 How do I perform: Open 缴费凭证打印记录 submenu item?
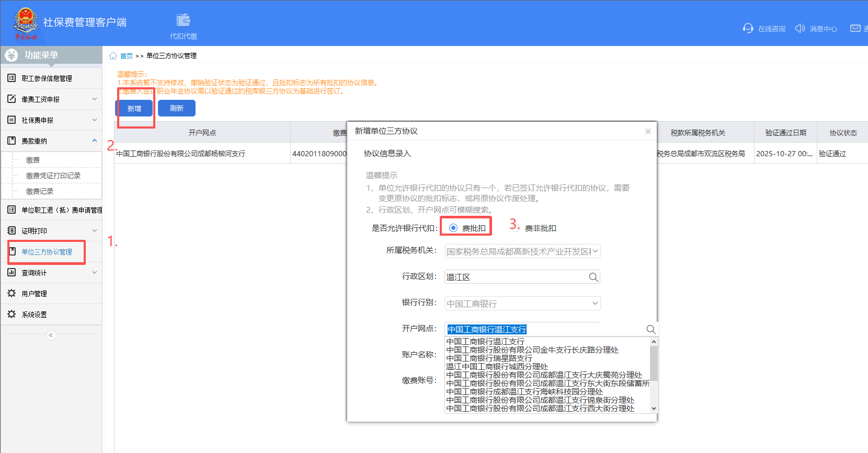point(53,176)
